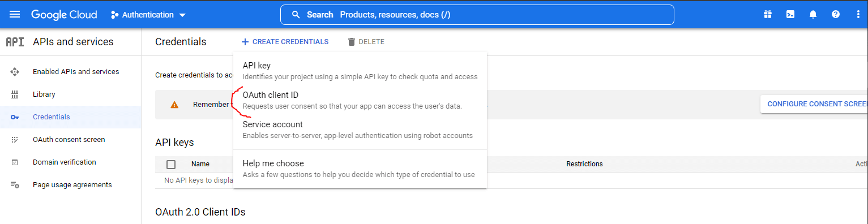Image resolution: width=868 pixels, height=224 pixels.
Task: Click the OAuth consent screen sidebar icon
Action: pos(15,140)
